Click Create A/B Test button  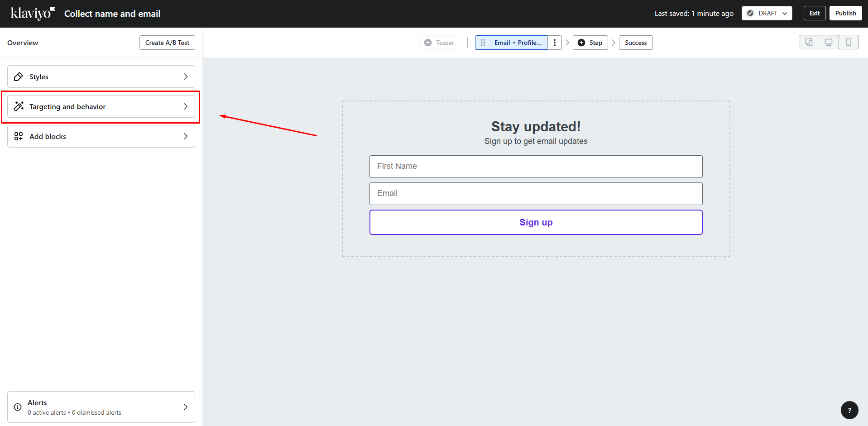tap(167, 43)
